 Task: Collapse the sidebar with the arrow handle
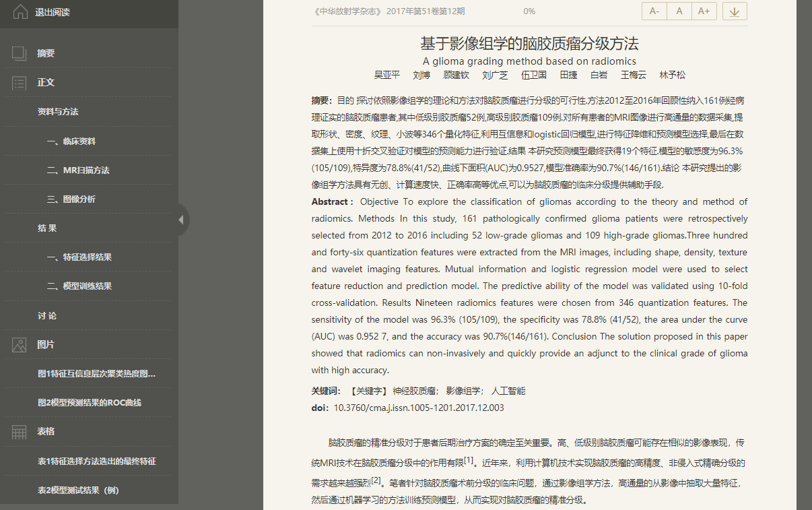click(181, 220)
